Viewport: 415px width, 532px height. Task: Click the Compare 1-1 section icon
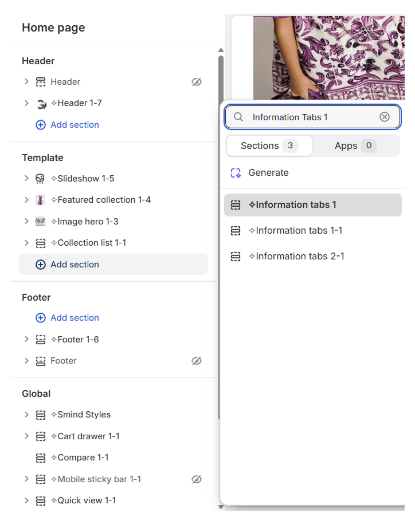(41, 458)
